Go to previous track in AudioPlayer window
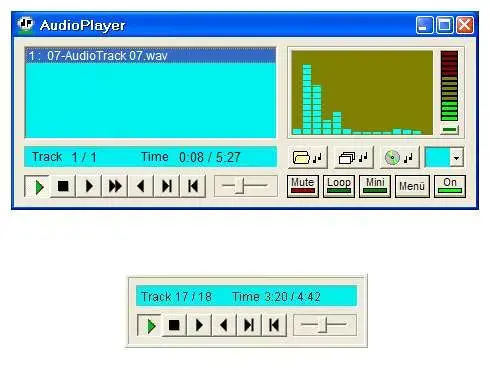This screenshot has width=490, height=380. click(193, 186)
